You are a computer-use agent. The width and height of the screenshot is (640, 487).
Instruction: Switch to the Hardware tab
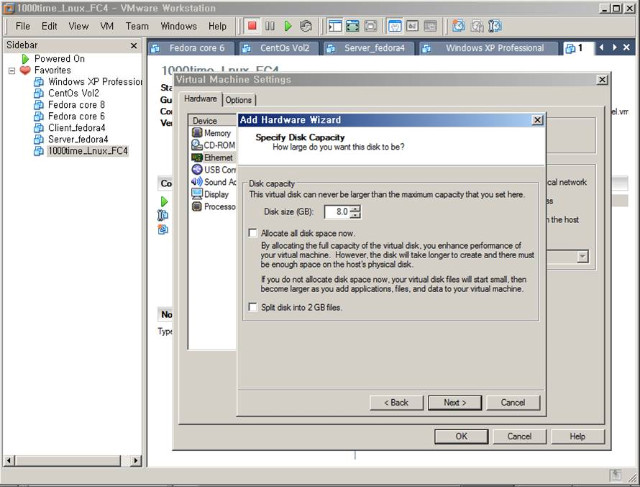tap(200, 99)
